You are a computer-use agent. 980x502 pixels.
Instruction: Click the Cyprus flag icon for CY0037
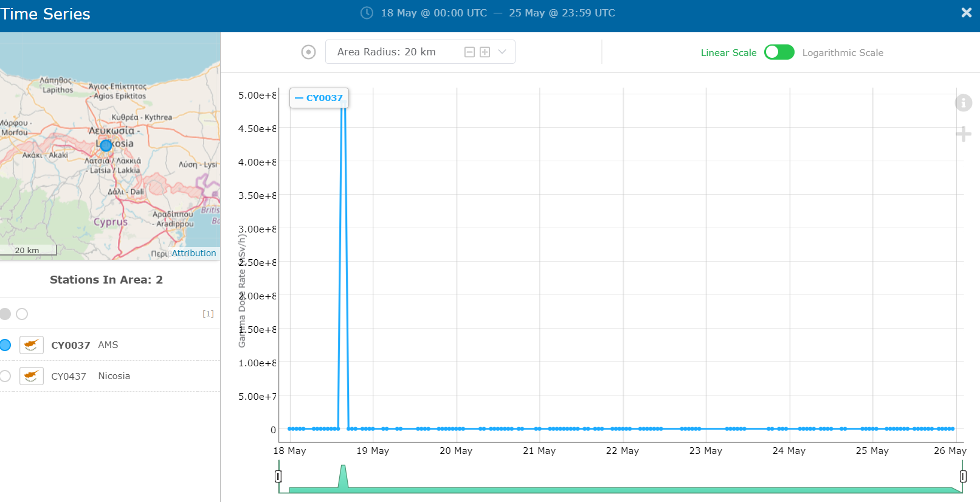[32, 345]
